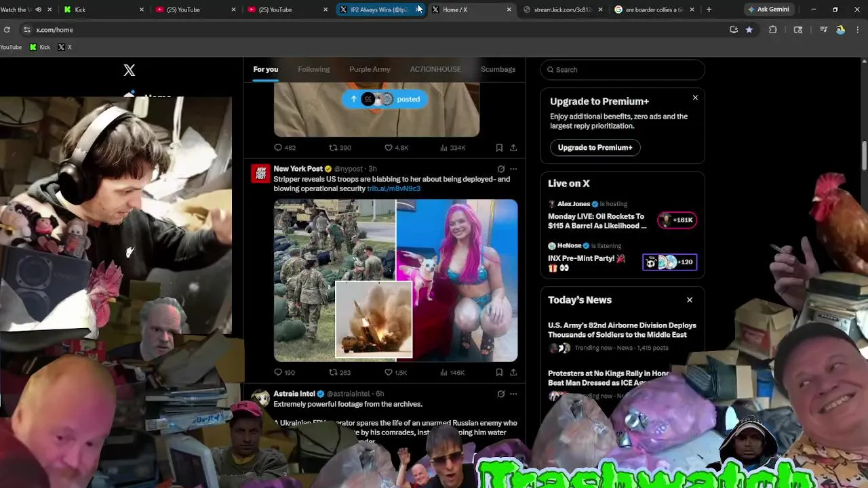Like the post with 4.8K likes

click(x=397, y=148)
